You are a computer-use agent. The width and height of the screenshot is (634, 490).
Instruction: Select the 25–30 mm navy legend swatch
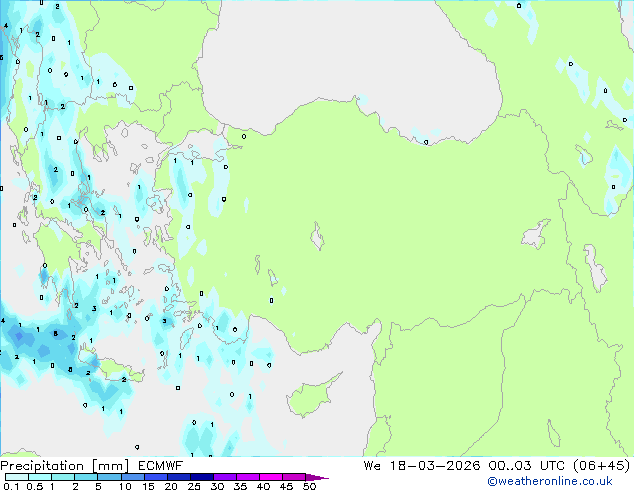click(202, 477)
